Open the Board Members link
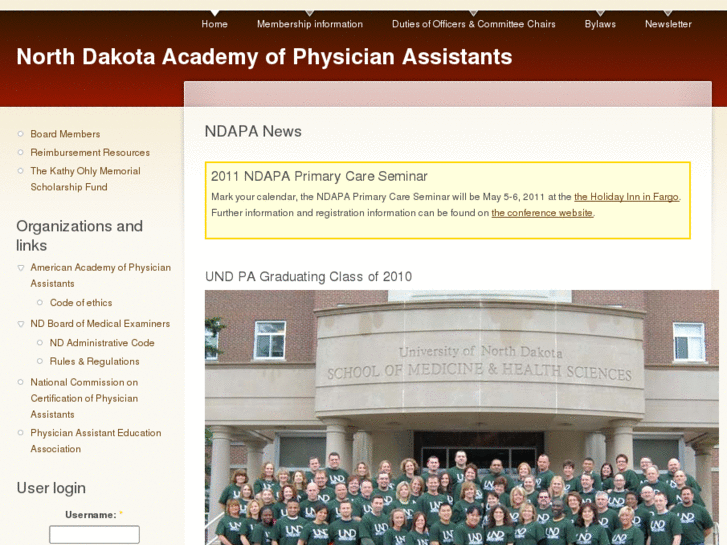Image resolution: width=727 pixels, height=545 pixels. pos(65,134)
